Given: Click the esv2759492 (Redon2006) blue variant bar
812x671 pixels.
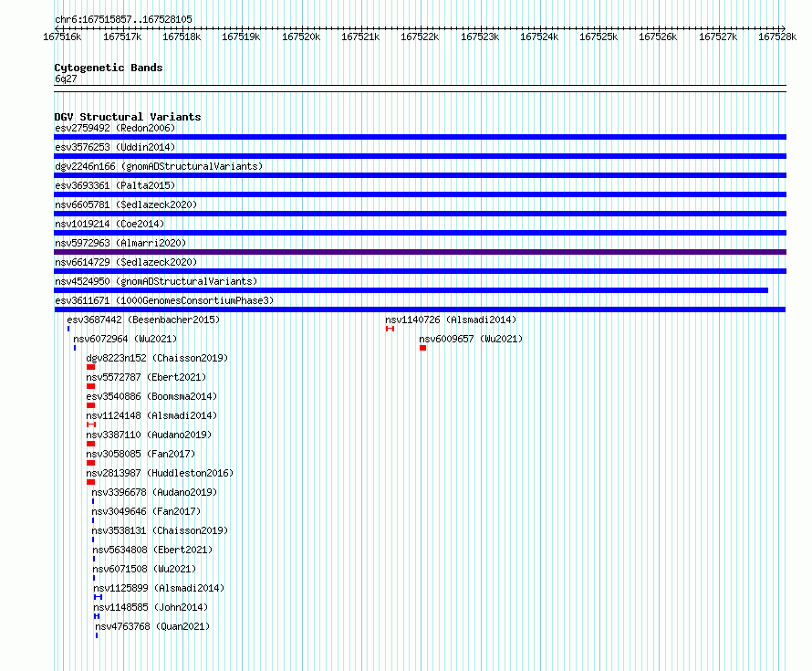Looking at the screenshot, I should click(420, 137).
